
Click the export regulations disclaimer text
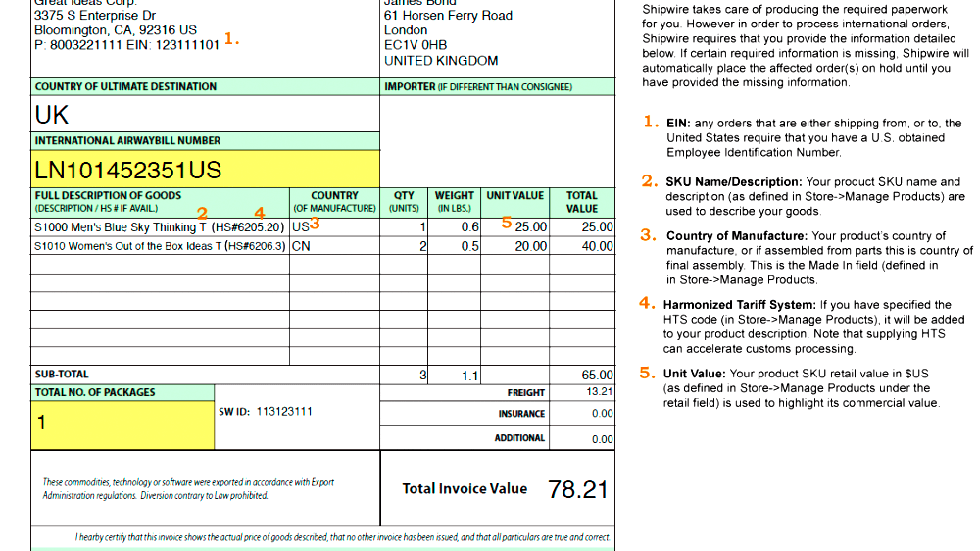[x=188, y=489]
